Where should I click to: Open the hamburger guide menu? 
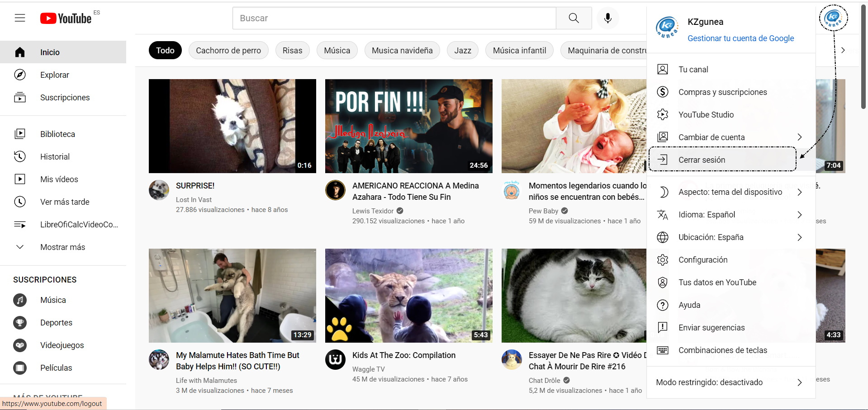point(20,18)
